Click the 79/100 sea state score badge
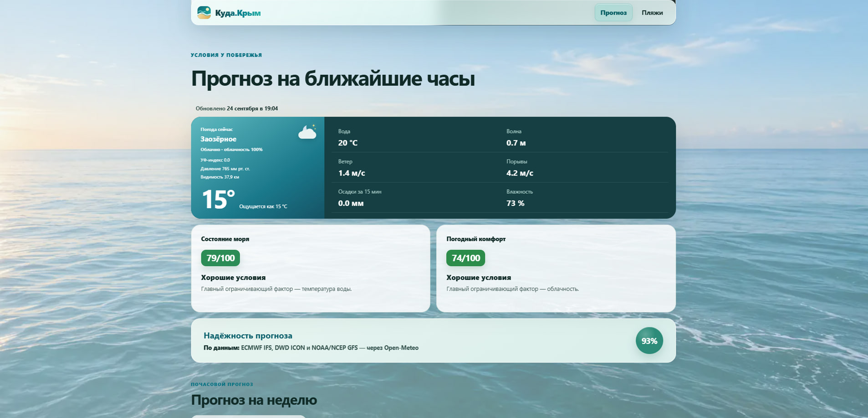The height and width of the screenshot is (418, 868). (220, 258)
